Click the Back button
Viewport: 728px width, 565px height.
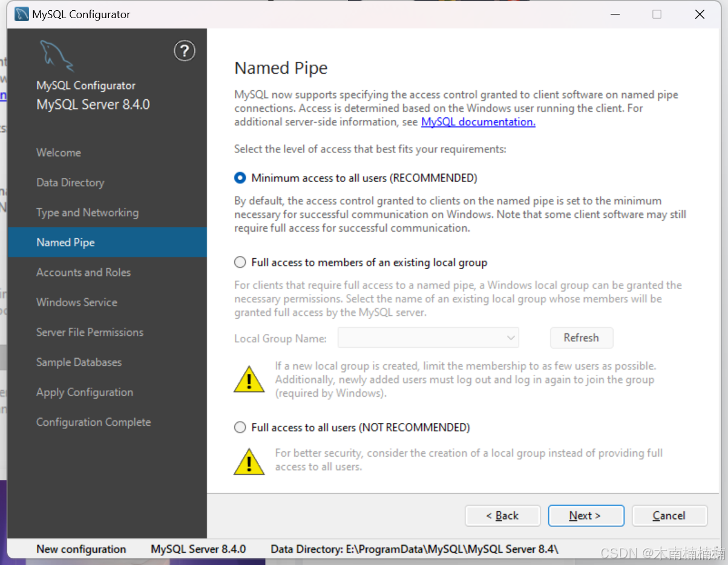point(503,515)
